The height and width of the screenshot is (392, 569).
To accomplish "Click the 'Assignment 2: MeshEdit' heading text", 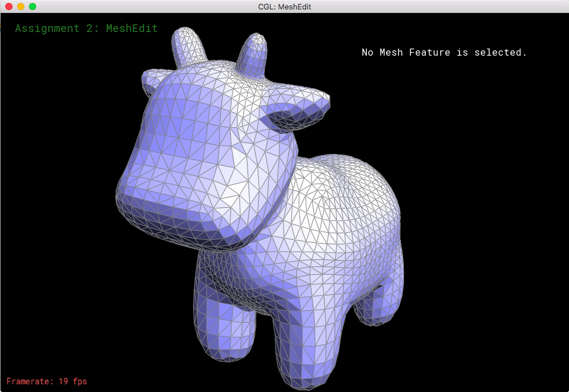I will click(86, 28).
